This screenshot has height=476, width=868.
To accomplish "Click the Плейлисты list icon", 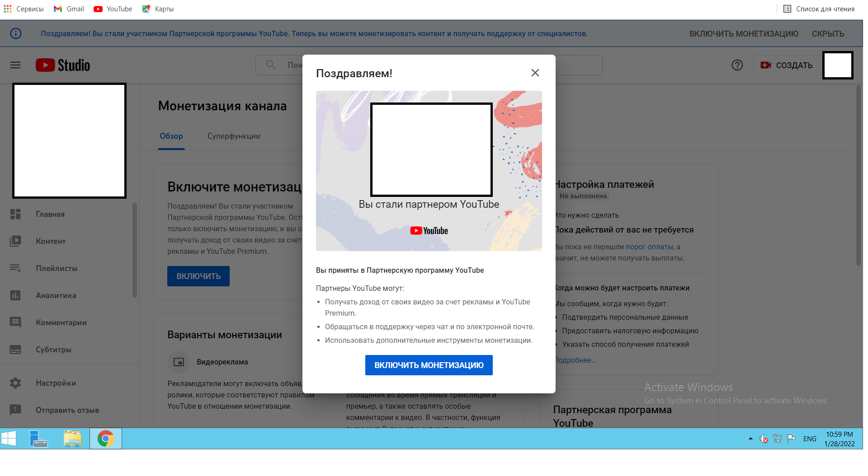I will pos(15,268).
